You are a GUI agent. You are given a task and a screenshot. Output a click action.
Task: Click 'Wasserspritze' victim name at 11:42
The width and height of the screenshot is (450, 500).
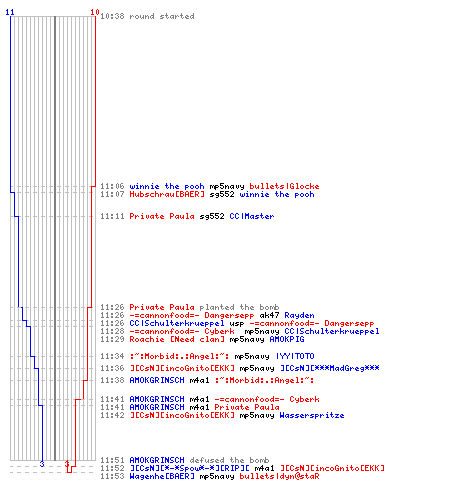coord(312,415)
